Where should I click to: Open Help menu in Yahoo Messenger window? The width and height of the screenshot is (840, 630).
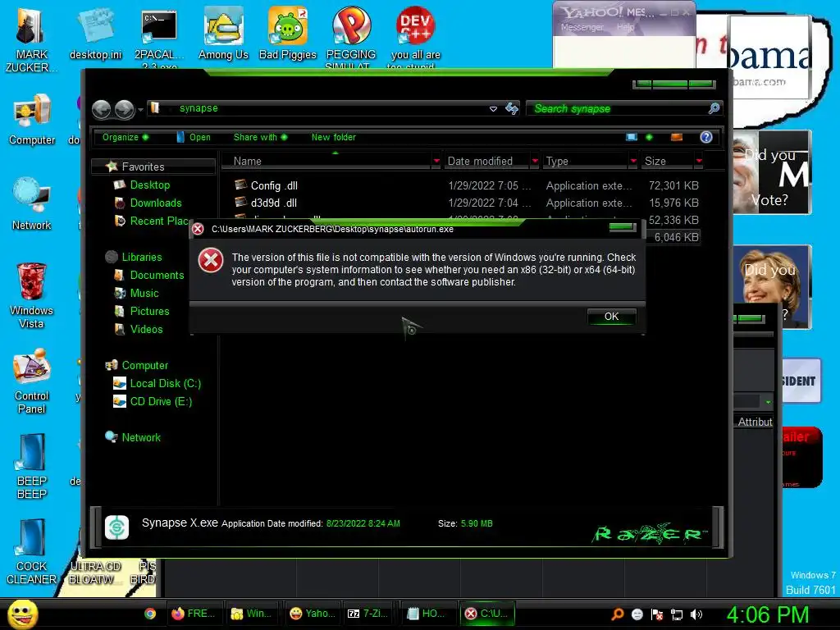click(625, 27)
